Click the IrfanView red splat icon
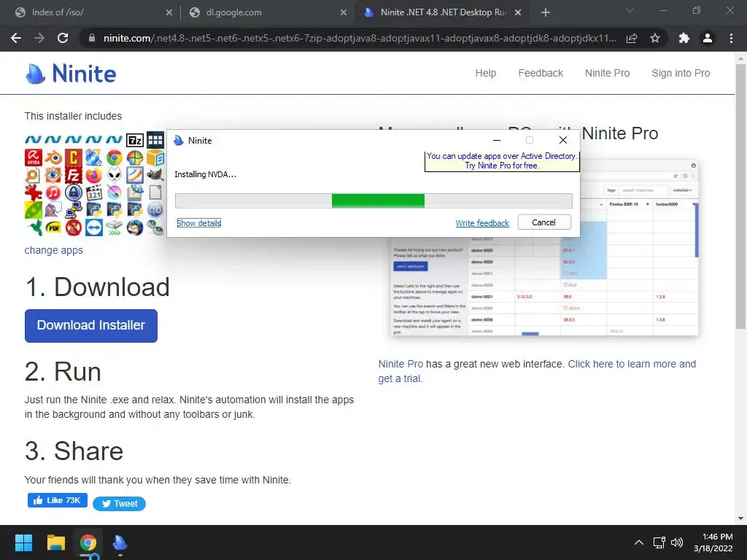747x560 pixels. pos(34,192)
